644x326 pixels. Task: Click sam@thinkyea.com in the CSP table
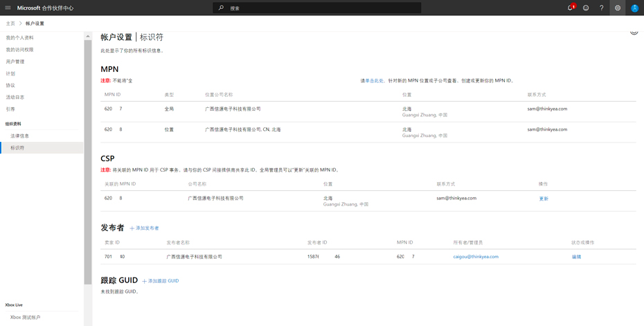coord(456,198)
